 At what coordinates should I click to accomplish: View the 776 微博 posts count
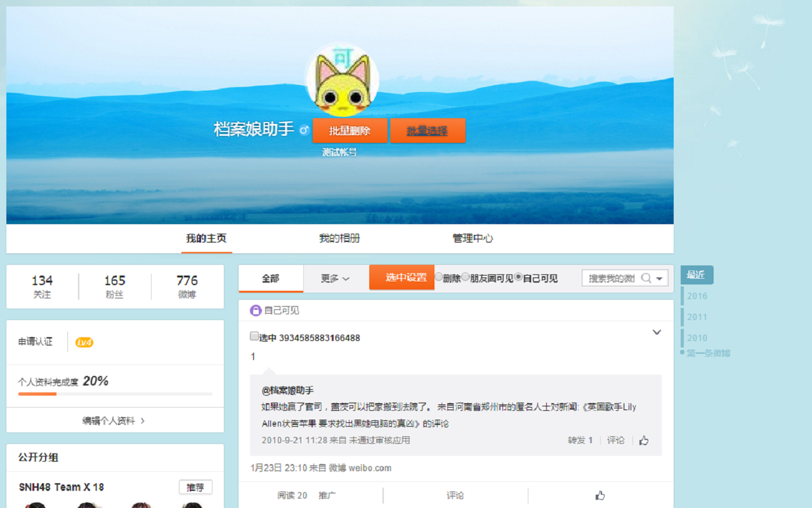pos(187,286)
